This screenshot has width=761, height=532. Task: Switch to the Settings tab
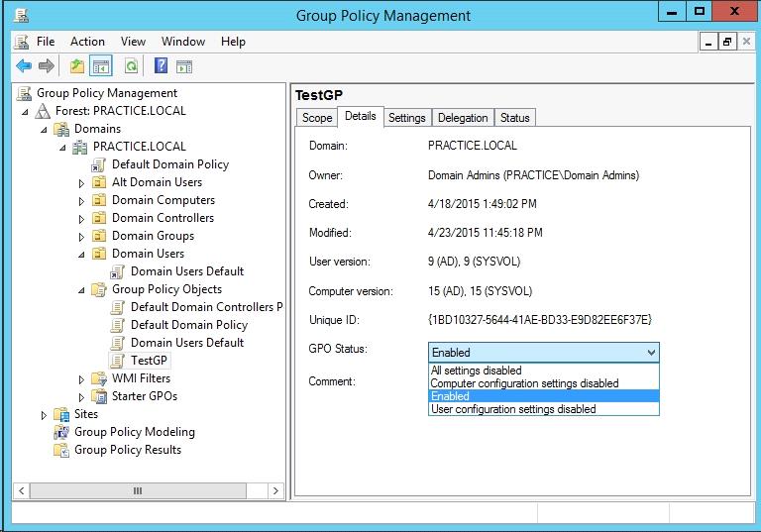[x=406, y=118]
